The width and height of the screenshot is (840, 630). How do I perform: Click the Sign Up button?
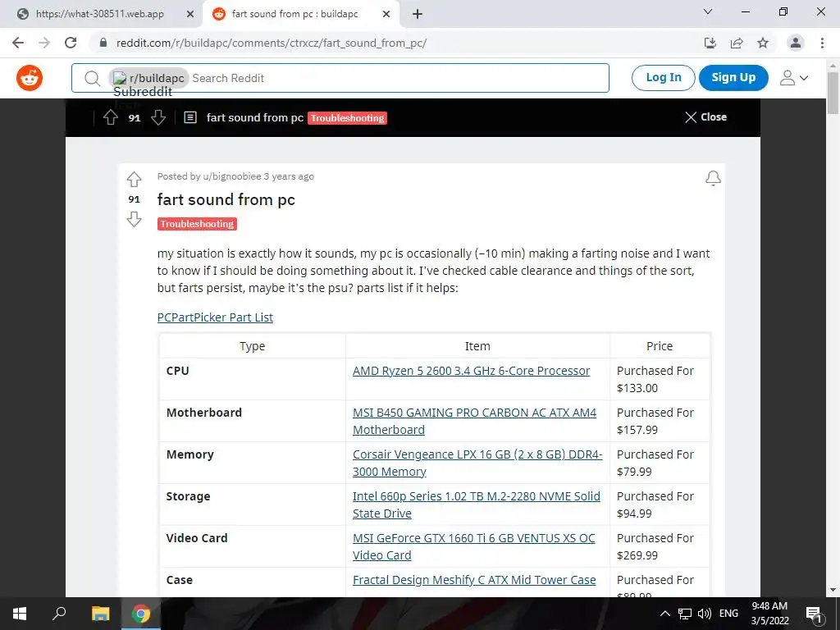point(733,78)
